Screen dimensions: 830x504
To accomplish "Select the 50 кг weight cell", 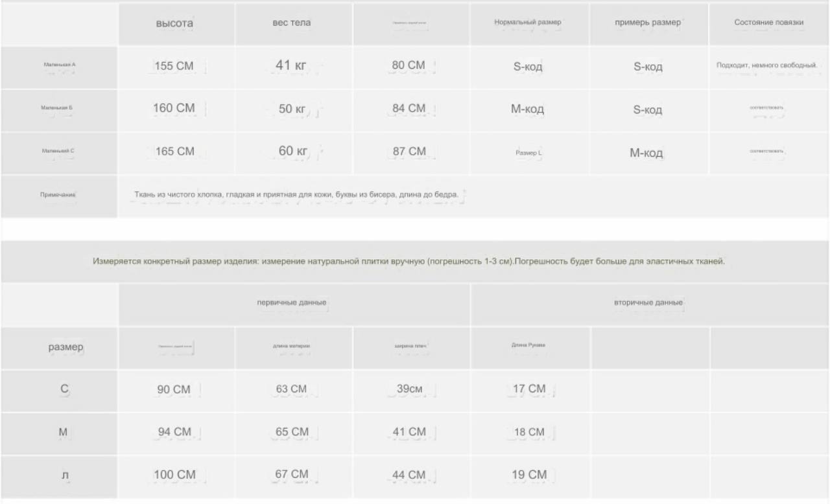I will pyautogui.click(x=292, y=109).
